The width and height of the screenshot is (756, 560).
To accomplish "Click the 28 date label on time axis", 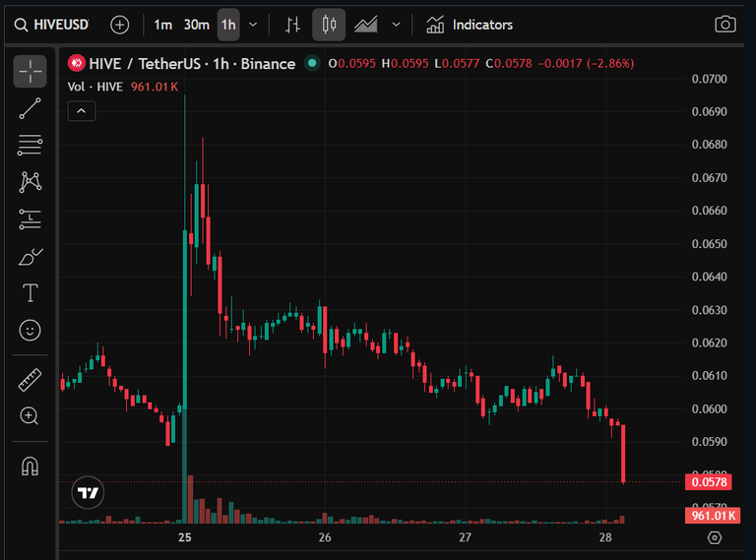I will point(605,537).
